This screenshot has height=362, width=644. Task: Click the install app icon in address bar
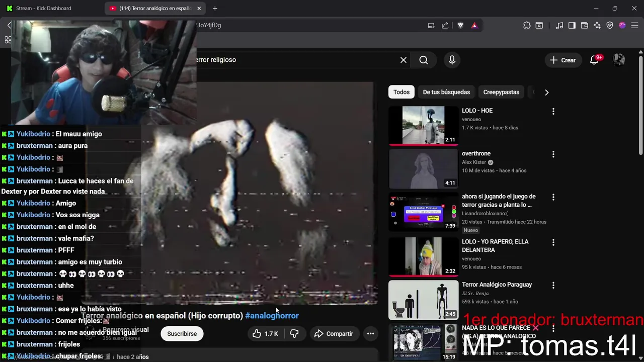coord(431,25)
